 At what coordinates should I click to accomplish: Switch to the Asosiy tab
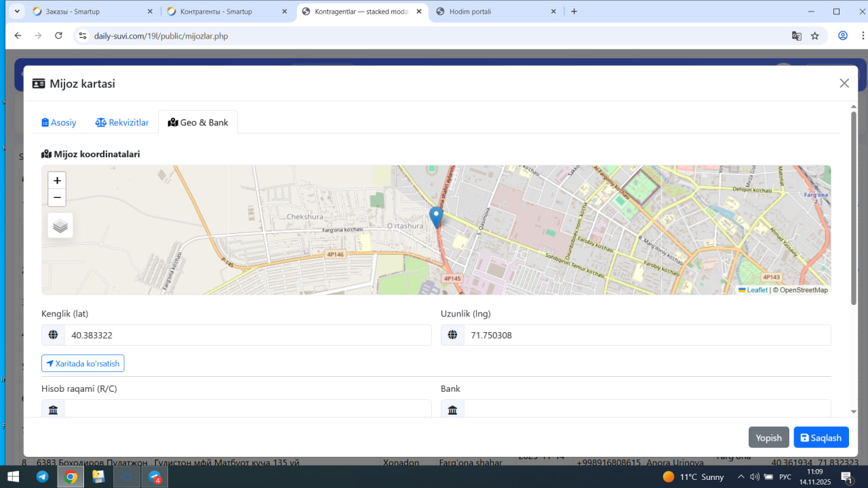(x=59, y=123)
